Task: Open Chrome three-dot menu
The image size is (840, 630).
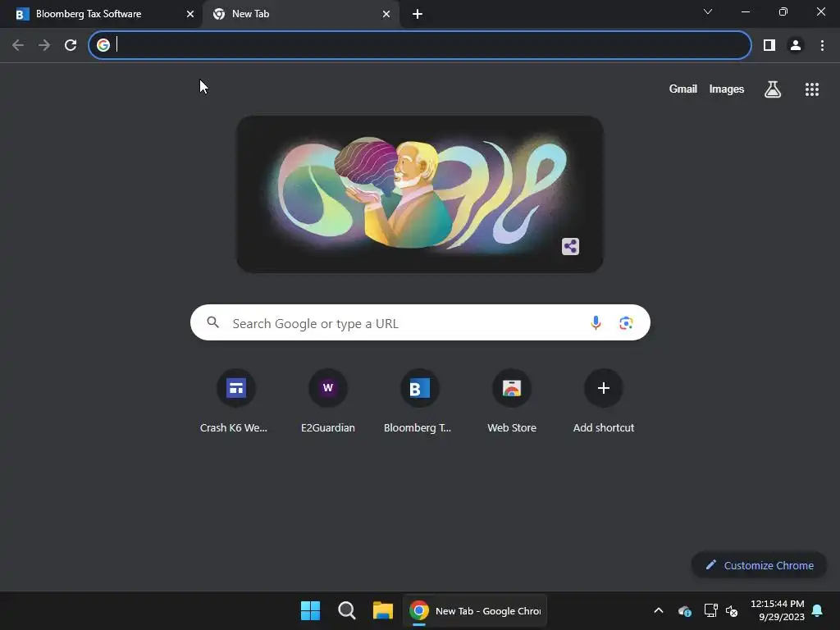Action: coord(822,45)
